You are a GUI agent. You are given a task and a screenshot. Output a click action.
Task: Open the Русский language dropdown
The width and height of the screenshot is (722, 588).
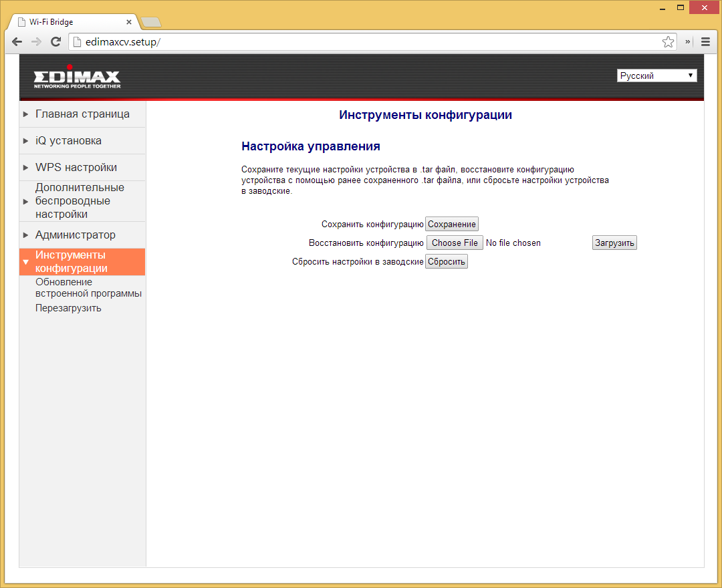[656, 76]
